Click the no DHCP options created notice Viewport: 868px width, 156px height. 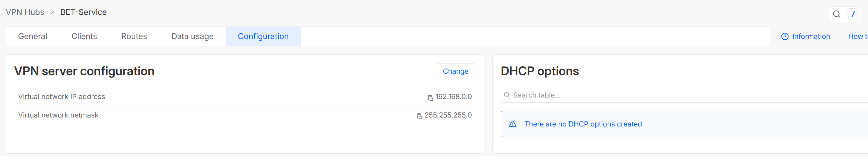pyautogui.click(x=684, y=124)
